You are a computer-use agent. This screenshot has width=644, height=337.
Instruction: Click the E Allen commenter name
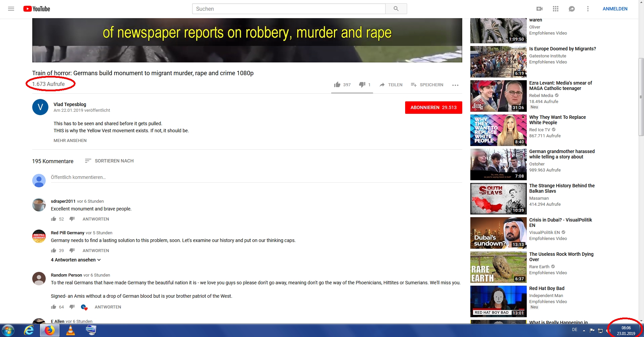click(x=57, y=321)
